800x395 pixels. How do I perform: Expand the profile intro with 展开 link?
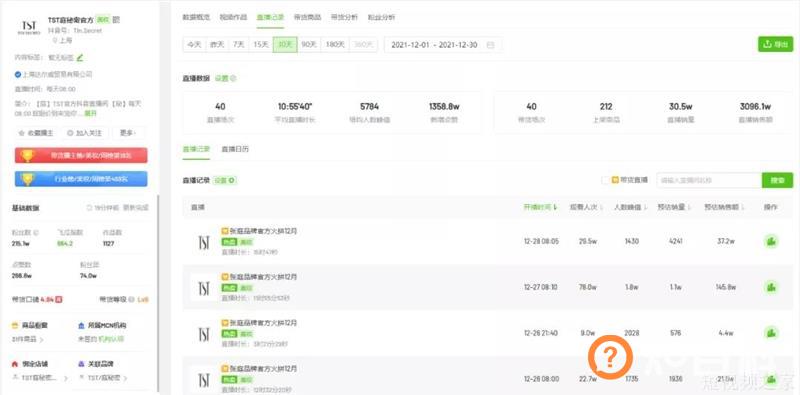(90, 113)
